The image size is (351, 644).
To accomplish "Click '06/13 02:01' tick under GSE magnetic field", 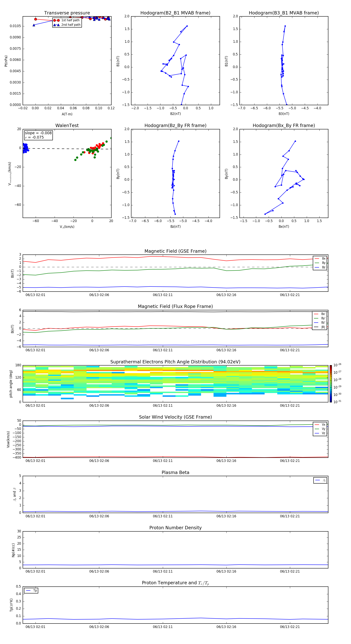I will coord(35,295).
